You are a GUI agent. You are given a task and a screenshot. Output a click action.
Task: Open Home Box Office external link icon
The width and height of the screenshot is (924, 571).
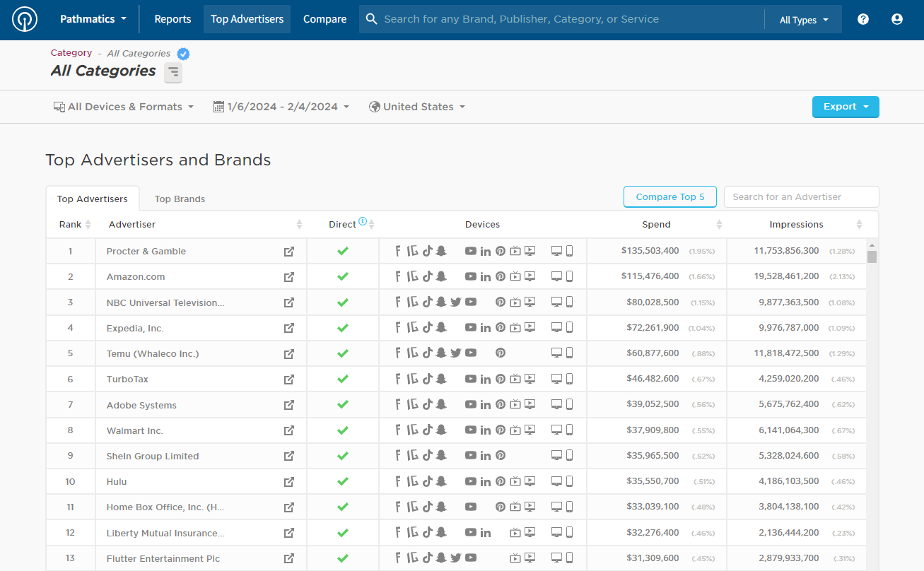289,507
